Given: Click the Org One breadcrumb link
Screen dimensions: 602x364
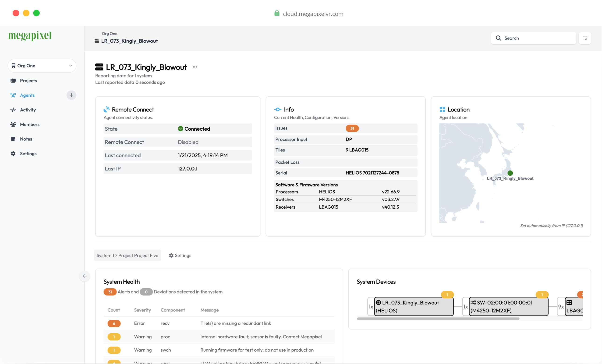Looking at the screenshot, I should tap(110, 34).
